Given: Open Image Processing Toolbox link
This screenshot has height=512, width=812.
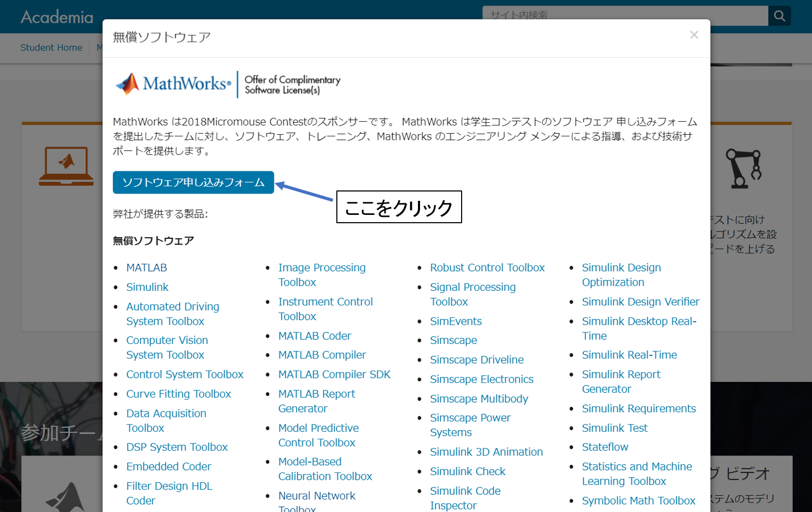Looking at the screenshot, I should tap(322, 275).
